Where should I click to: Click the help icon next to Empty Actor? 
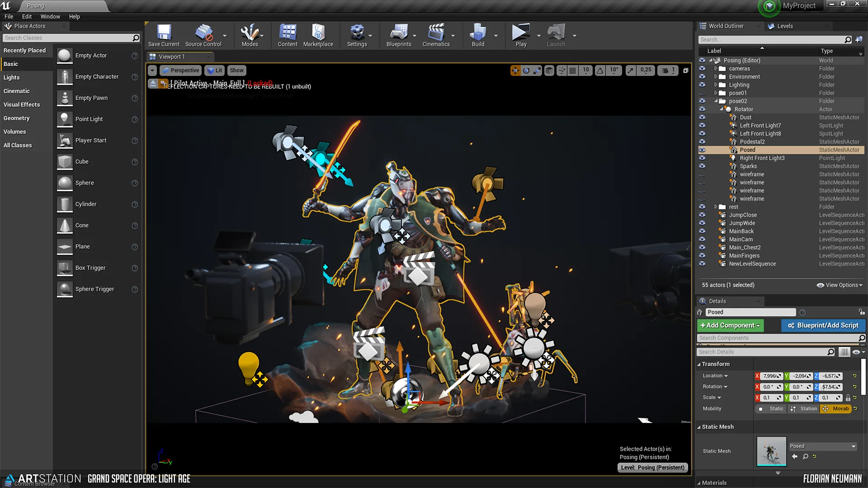[x=135, y=56]
